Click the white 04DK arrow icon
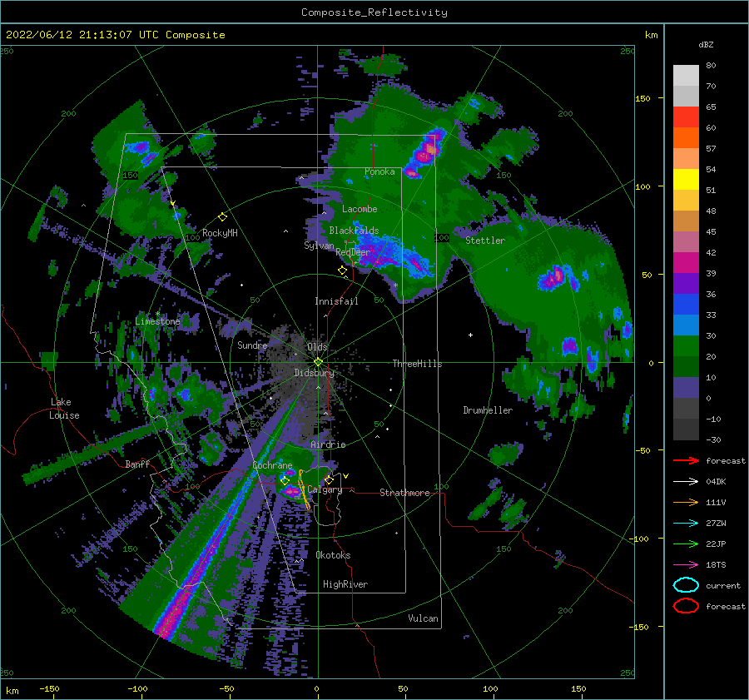 [686, 482]
